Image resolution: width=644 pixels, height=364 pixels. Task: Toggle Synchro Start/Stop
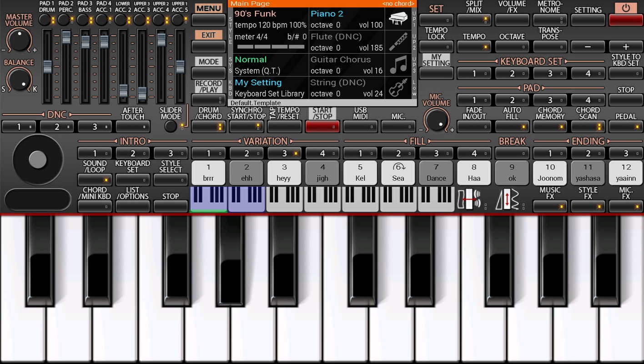point(247,126)
